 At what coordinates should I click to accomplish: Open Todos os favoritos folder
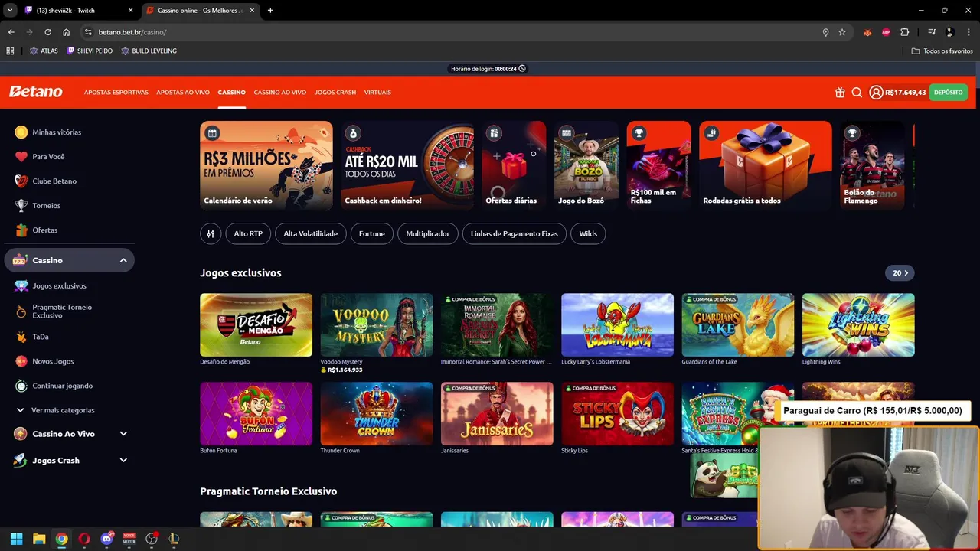pos(942,51)
